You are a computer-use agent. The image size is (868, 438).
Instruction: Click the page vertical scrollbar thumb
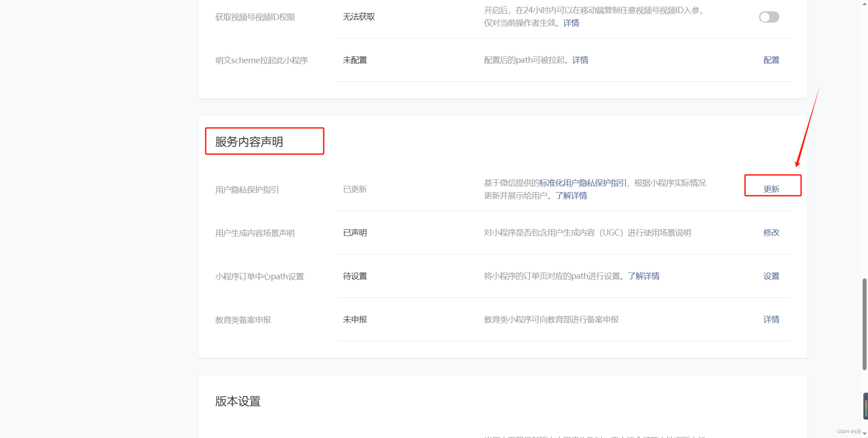[x=864, y=324]
